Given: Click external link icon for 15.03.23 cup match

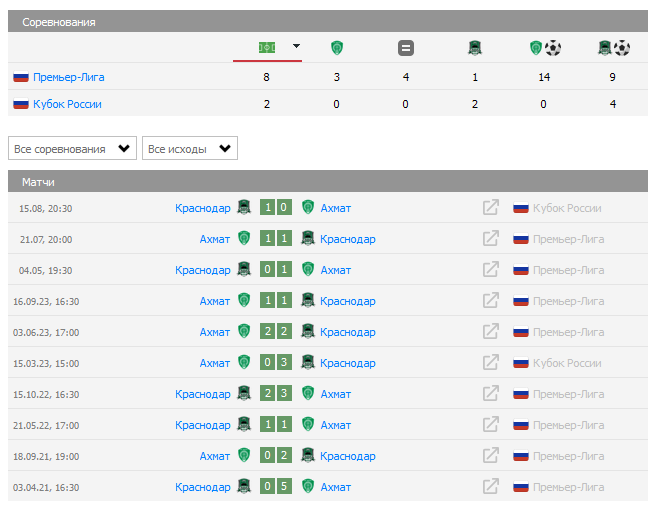Looking at the screenshot, I should [x=490, y=363].
